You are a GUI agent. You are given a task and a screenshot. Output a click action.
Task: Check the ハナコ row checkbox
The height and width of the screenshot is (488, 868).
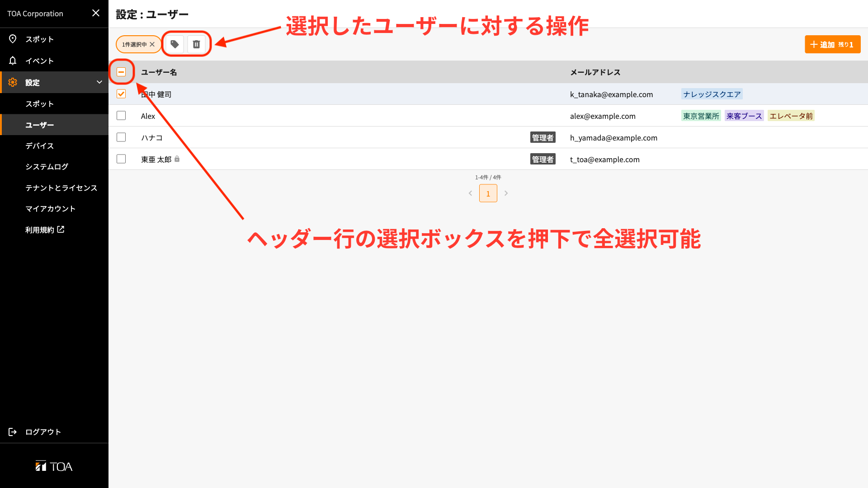pos(121,137)
